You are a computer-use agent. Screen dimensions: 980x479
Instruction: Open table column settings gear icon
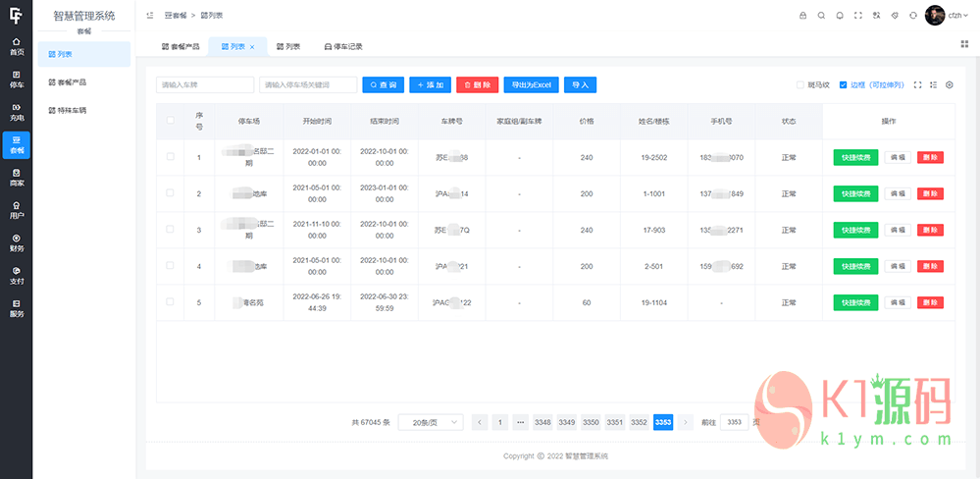click(x=950, y=85)
